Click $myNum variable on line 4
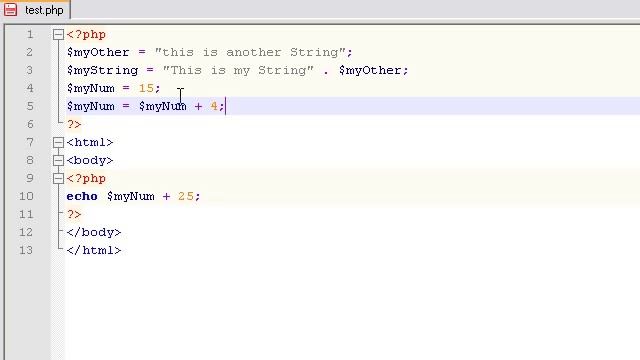The width and height of the screenshot is (640, 360). point(91,88)
